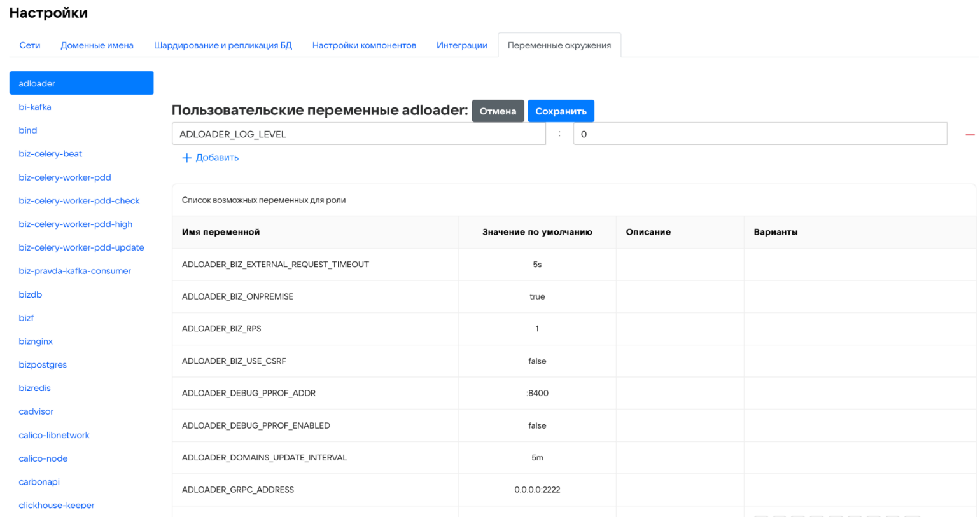Click the plus icon beside Добавить
Viewport: 980px width, 517px height.
tap(186, 158)
